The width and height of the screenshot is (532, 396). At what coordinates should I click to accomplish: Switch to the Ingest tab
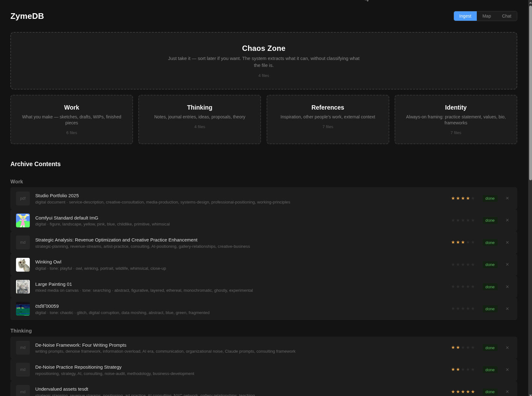coord(465,16)
